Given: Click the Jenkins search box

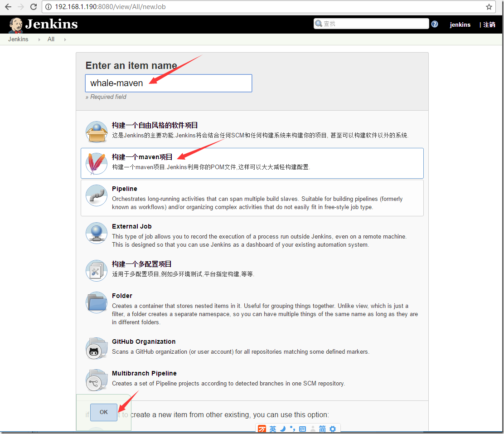Looking at the screenshot, I should (x=371, y=24).
